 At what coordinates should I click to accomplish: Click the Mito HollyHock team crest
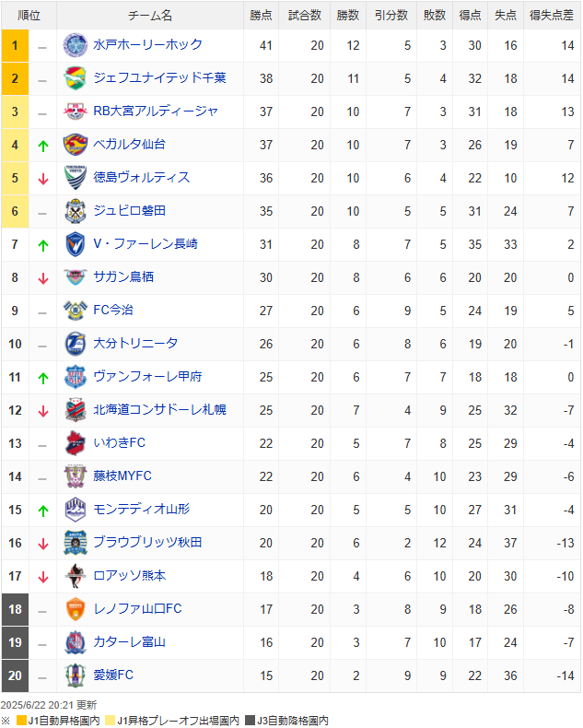click(x=75, y=45)
